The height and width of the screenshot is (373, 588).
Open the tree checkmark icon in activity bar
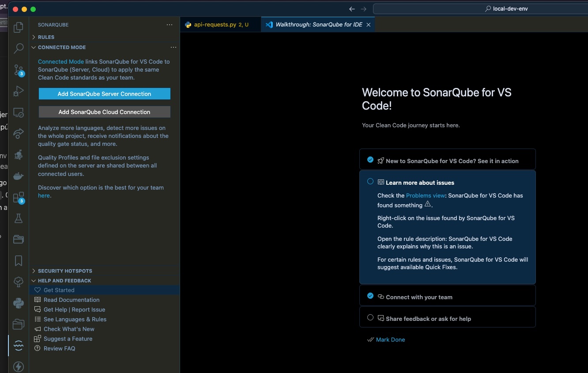point(19,282)
